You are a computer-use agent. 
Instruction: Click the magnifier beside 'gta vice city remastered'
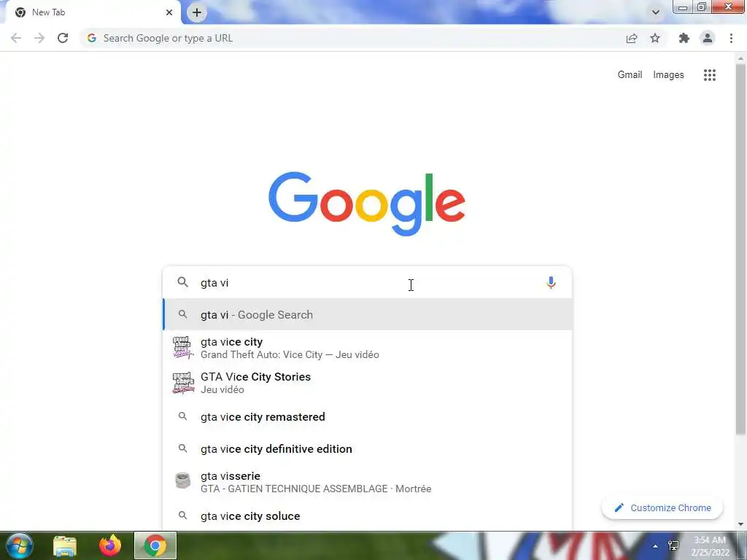click(182, 416)
